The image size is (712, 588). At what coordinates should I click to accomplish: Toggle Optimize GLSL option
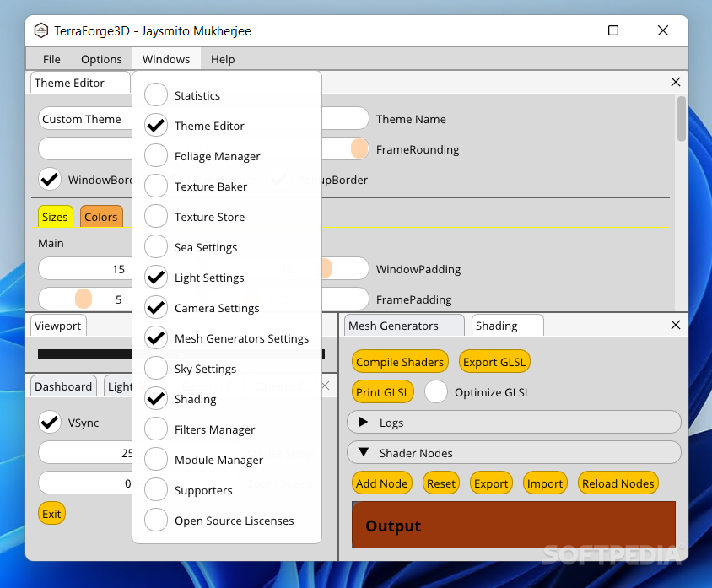(x=436, y=391)
